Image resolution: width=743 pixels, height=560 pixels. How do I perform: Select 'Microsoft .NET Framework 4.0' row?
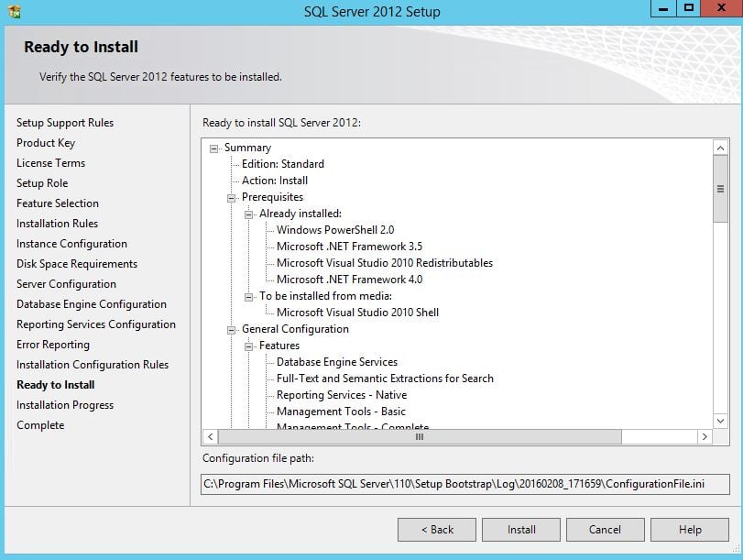click(350, 280)
